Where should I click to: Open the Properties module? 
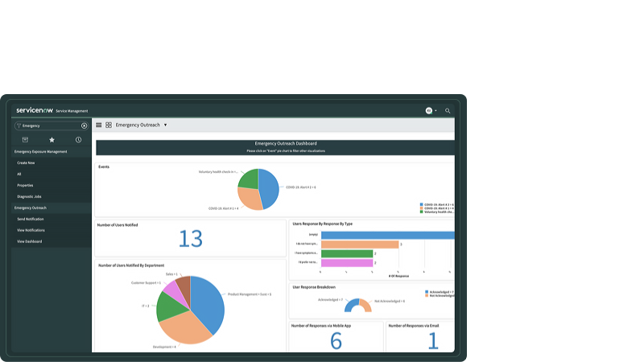tap(25, 186)
